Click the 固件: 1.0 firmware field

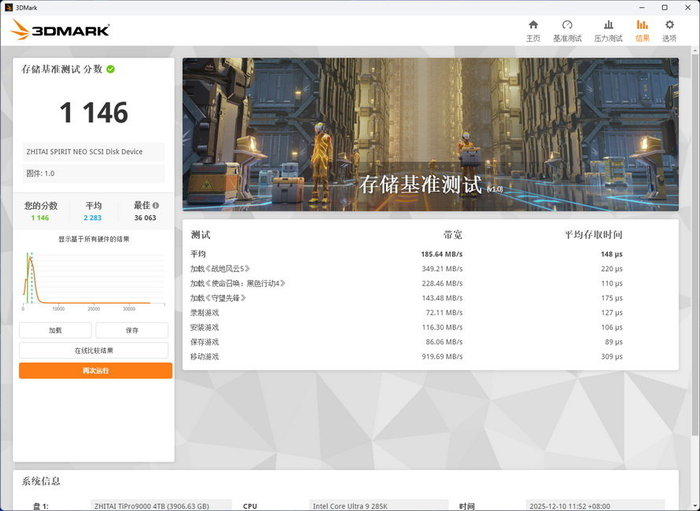pyautogui.click(x=94, y=174)
